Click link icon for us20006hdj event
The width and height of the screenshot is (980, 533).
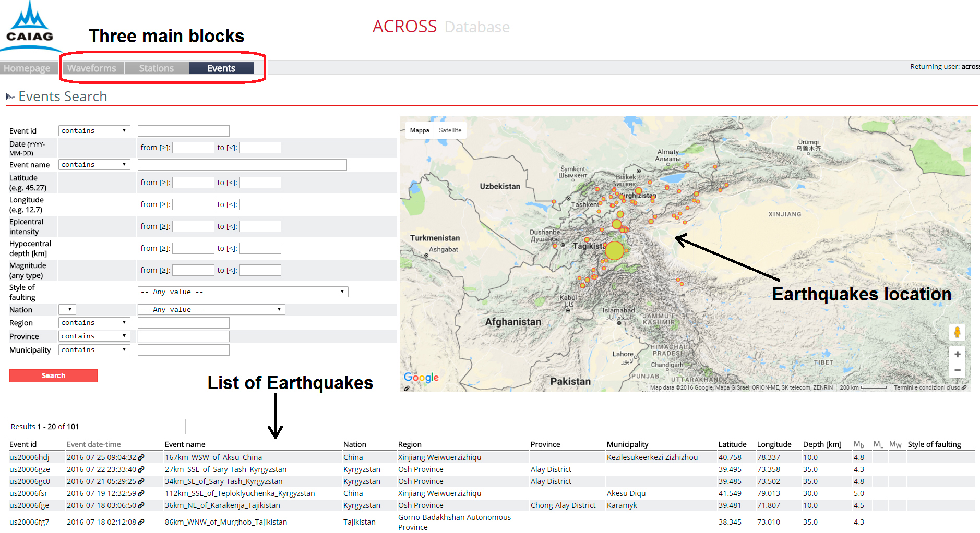(x=141, y=457)
